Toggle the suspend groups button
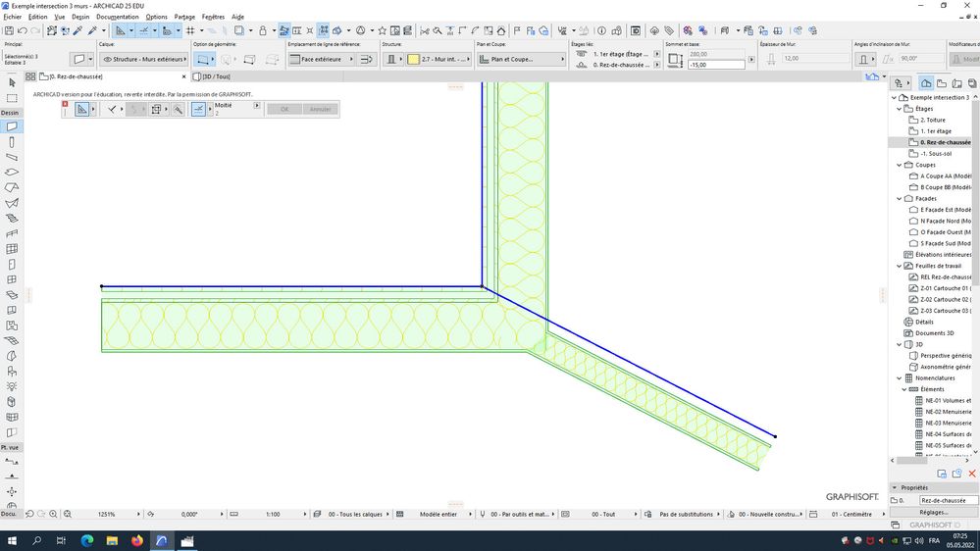The width and height of the screenshot is (980, 551). [x=323, y=30]
